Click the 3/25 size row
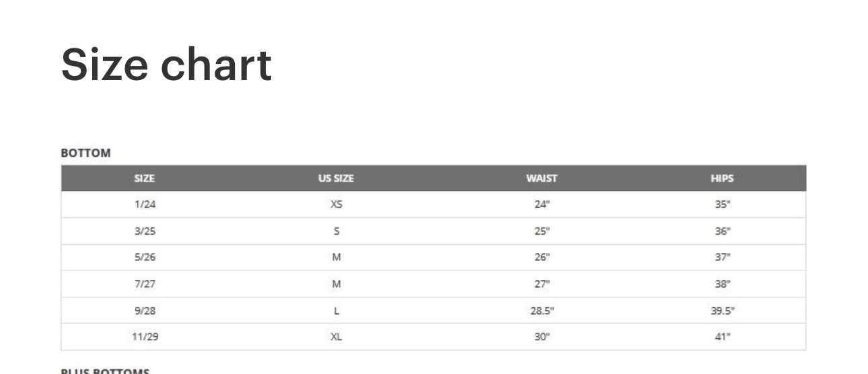Image resolution: width=868 pixels, height=374 pixels. click(433, 231)
